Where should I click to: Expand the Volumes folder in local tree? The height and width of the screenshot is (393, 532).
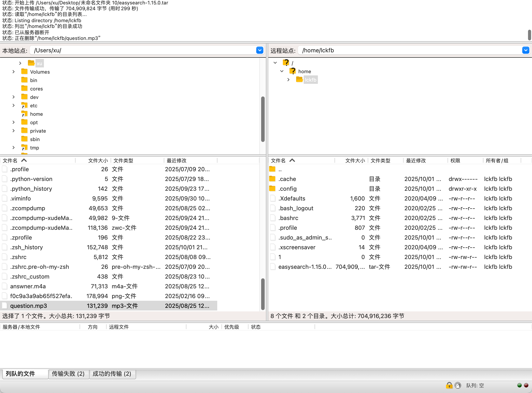pyautogui.click(x=14, y=72)
